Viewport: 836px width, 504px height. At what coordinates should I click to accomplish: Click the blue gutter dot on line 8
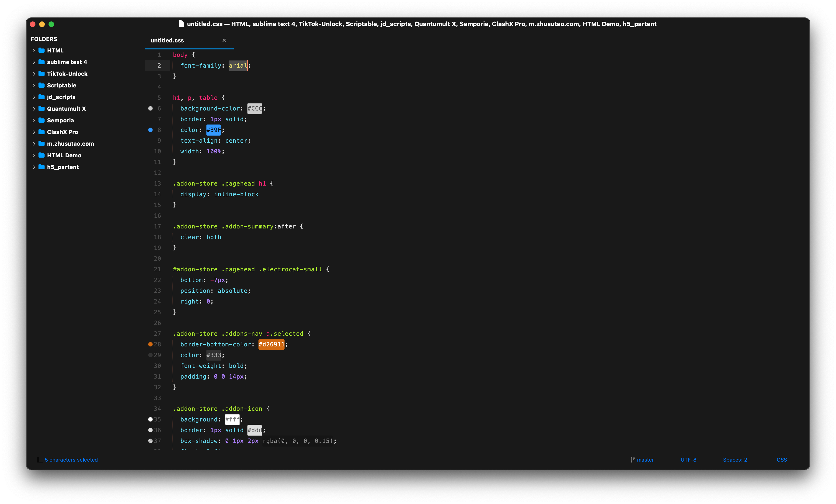pos(150,130)
